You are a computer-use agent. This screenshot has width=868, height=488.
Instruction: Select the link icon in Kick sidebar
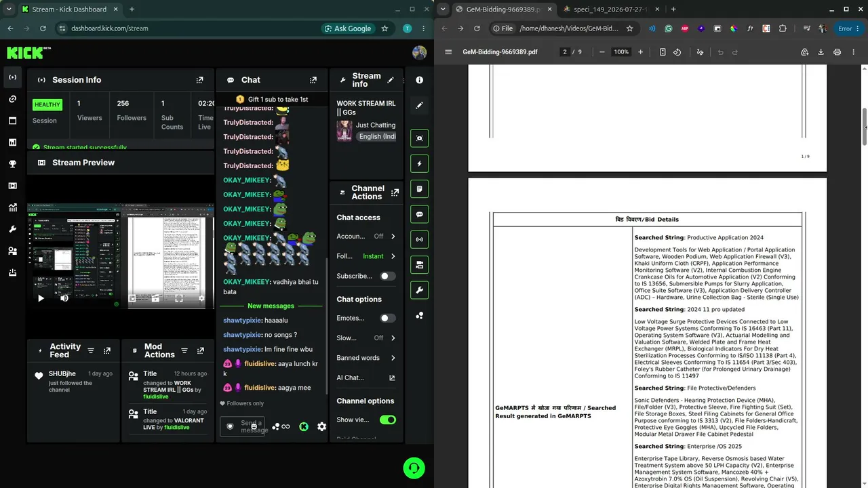pos(12,99)
